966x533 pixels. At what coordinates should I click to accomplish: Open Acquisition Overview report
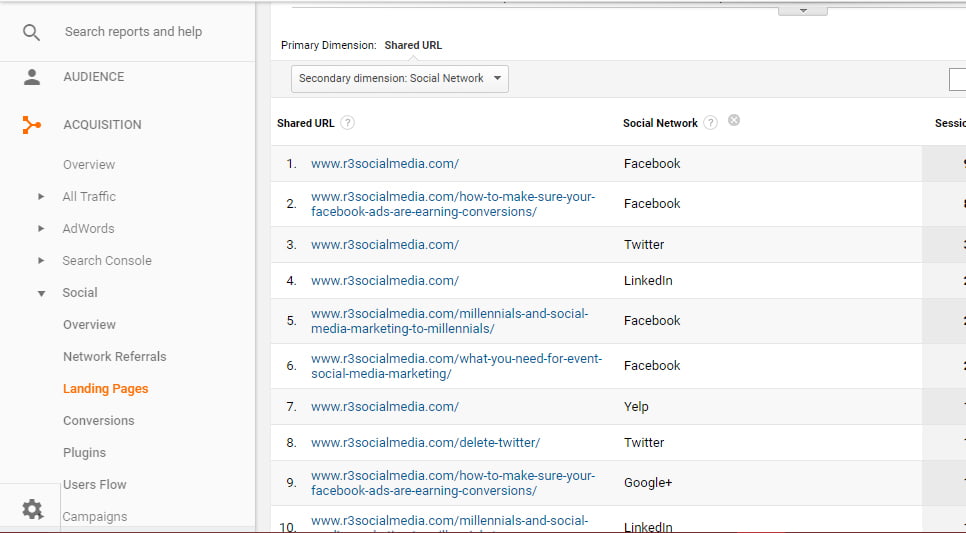pos(89,165)
